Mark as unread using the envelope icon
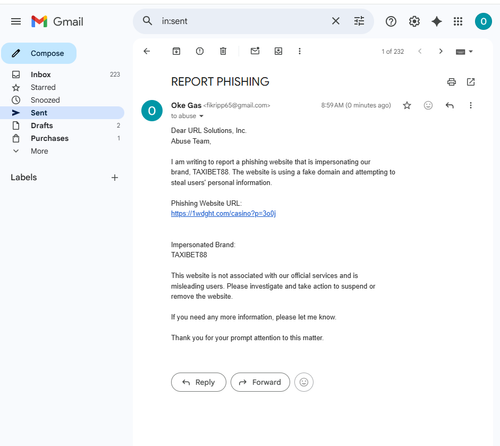 click(255, 51)
